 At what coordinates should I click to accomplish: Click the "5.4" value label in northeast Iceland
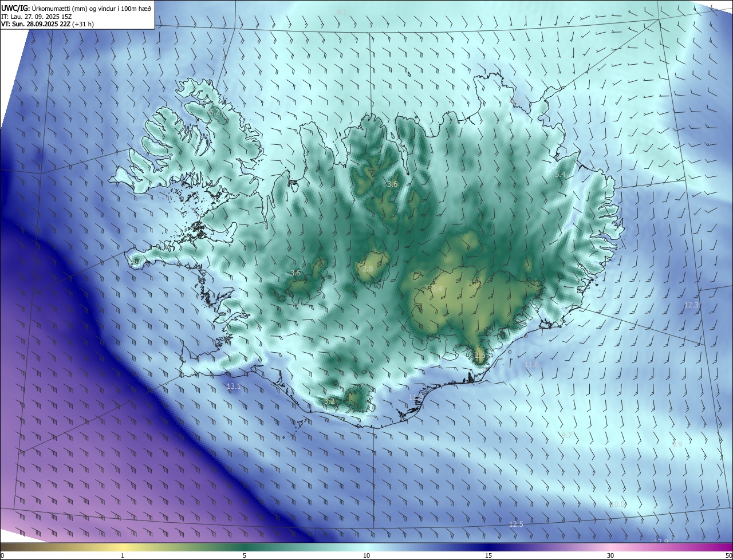pyautogui.click(x=560, y=175)
